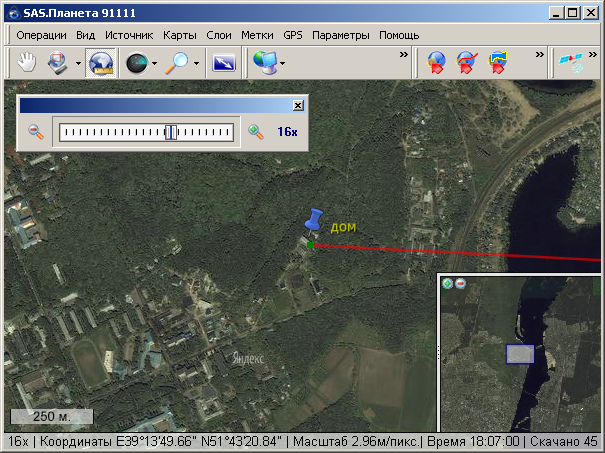
Task: Click the add new placemark icon
Action: (436, 63)
